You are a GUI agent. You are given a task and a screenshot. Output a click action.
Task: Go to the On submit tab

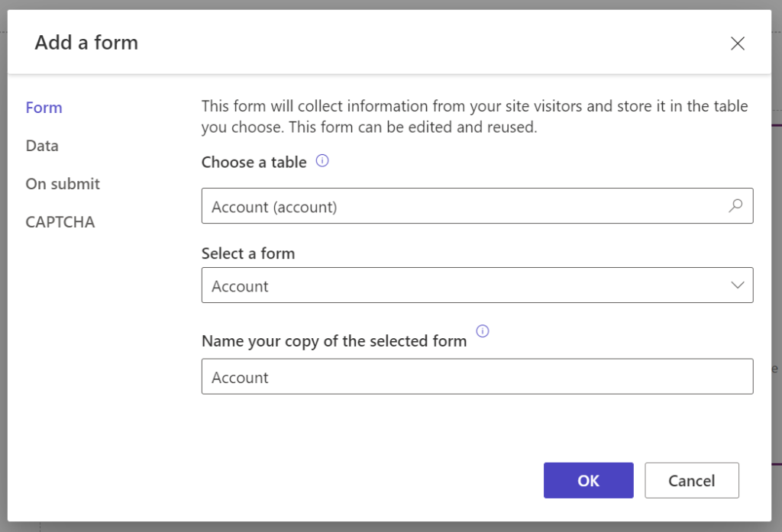(x=63, y=184)
